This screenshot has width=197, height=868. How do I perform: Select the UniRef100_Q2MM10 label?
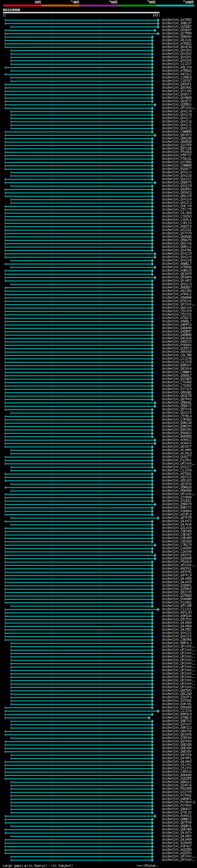[177, 104]
